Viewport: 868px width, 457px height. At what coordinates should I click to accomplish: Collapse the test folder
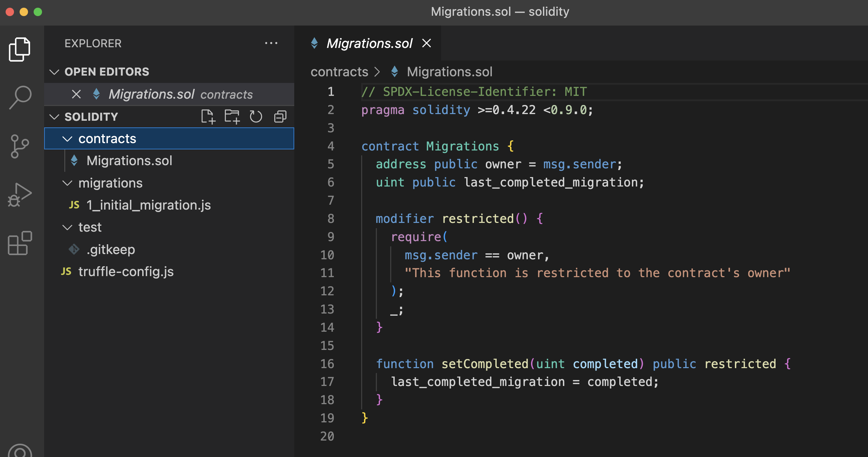[x=67, y=227]
